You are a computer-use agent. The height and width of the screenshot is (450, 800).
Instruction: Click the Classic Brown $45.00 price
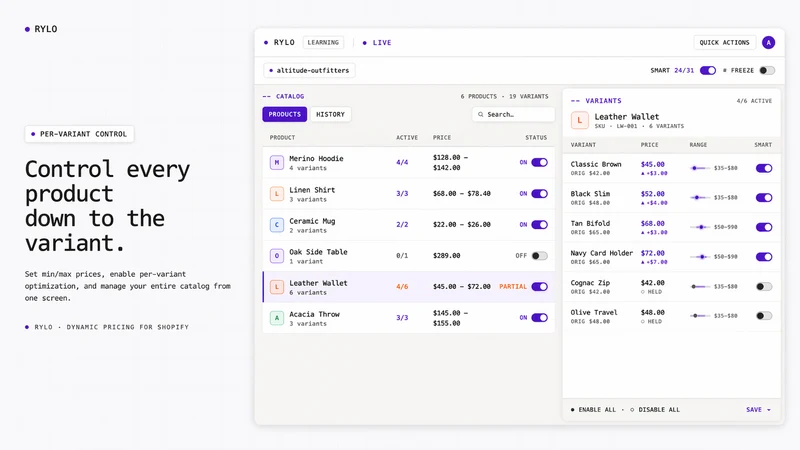[653, 164]
